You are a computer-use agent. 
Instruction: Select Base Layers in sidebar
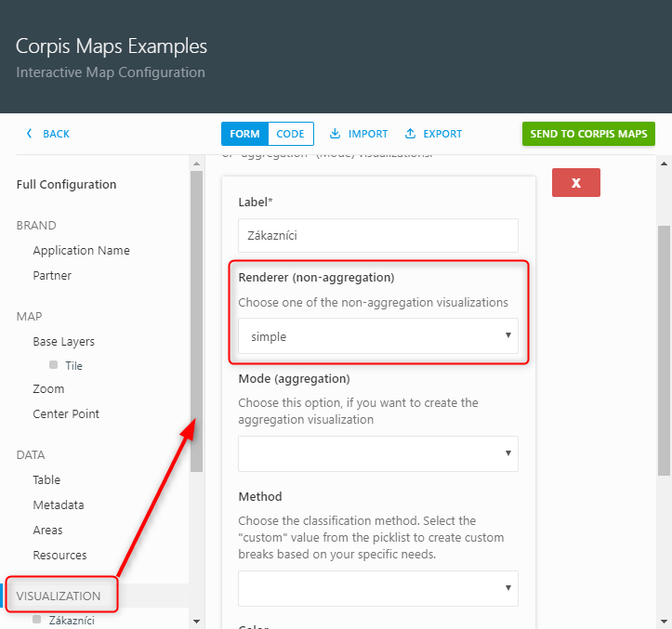[x=64, y=342]
